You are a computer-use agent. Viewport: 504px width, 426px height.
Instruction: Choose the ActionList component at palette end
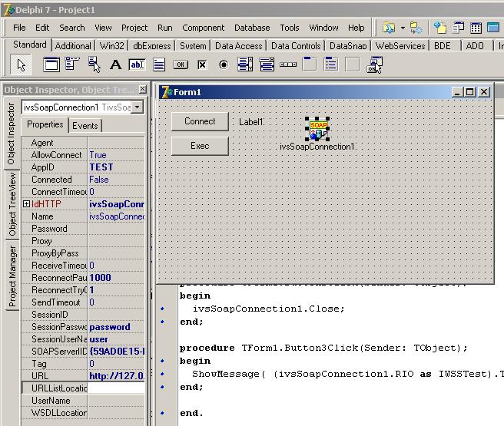tap(374, 65)
